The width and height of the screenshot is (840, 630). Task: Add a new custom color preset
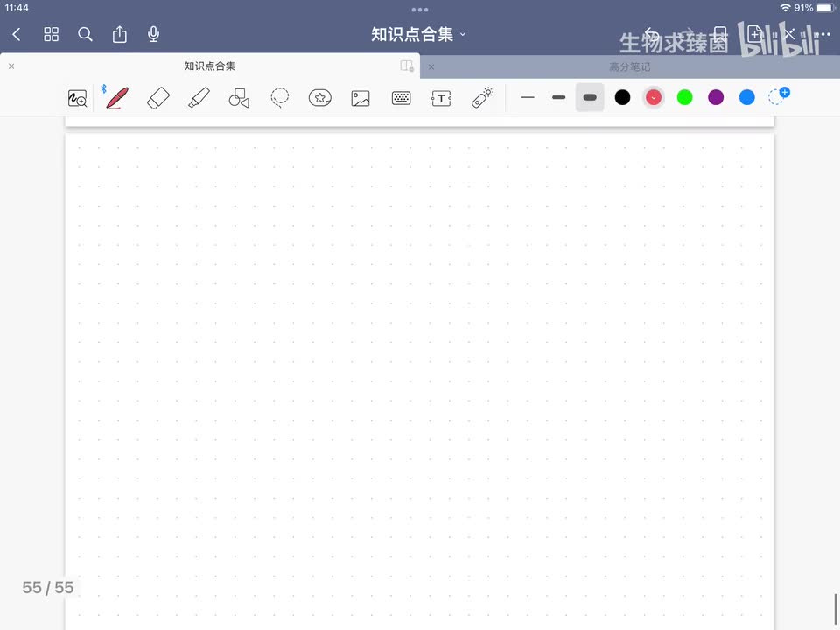779,96
